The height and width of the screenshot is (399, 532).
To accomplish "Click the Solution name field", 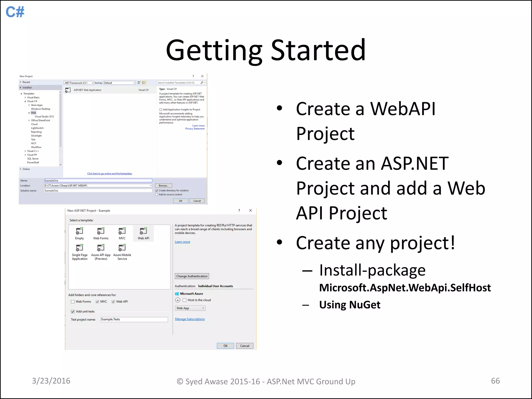I will (98, 191).
